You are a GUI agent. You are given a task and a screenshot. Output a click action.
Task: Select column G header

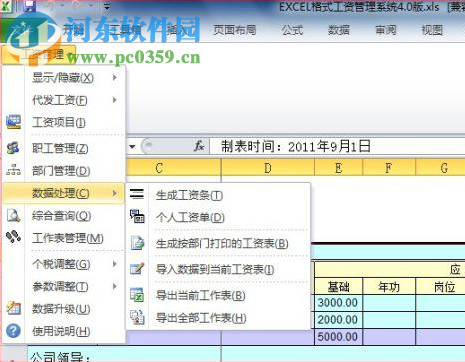440,168
